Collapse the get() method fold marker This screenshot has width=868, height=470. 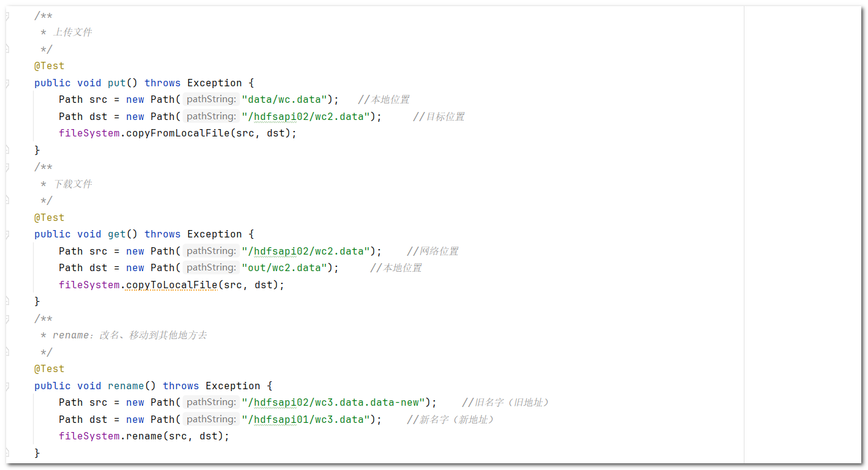[x=7, y=234]
